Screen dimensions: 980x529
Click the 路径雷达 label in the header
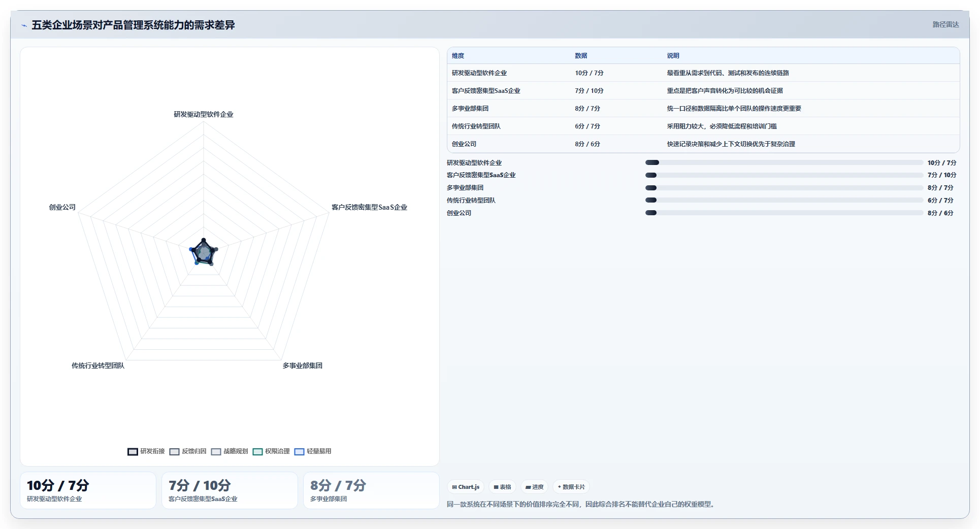click(x=945, y=24)
